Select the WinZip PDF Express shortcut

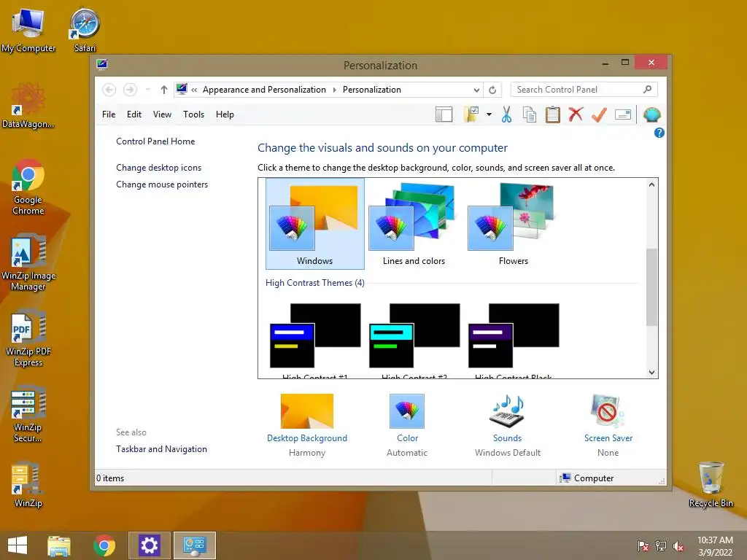28,339
